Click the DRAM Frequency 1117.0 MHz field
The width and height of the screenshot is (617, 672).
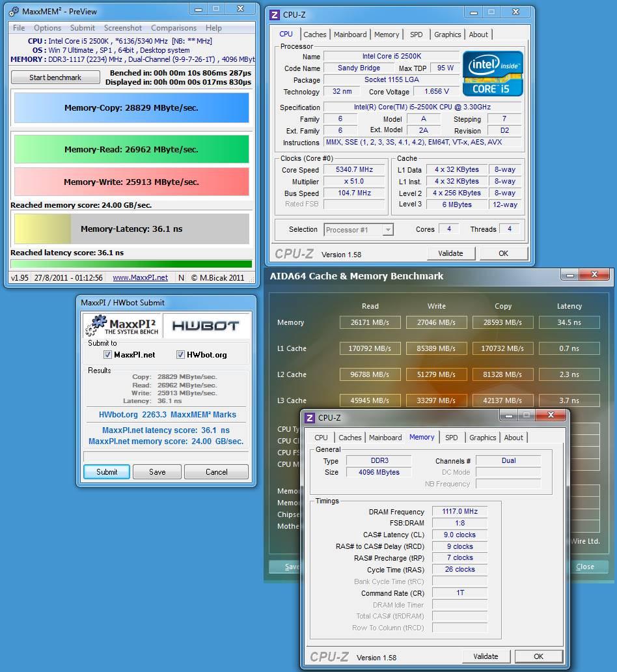pos(459,511)
